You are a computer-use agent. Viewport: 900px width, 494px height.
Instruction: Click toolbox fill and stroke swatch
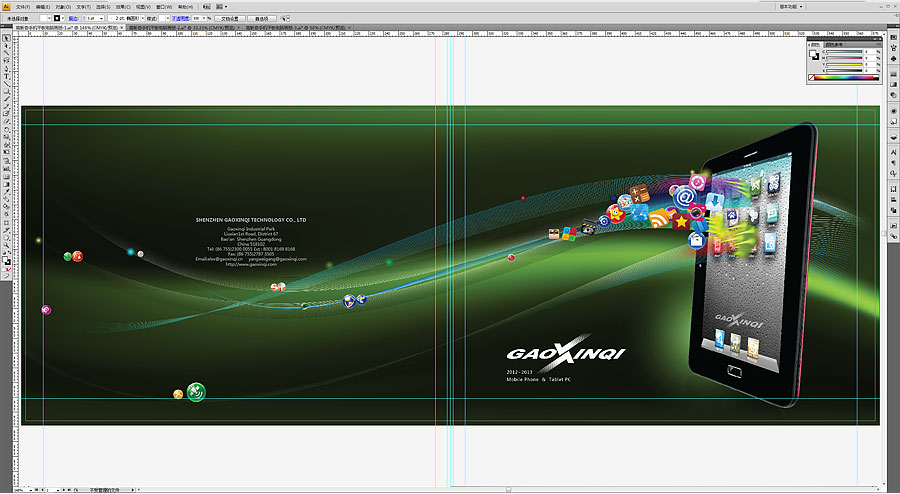click(6, 261)
